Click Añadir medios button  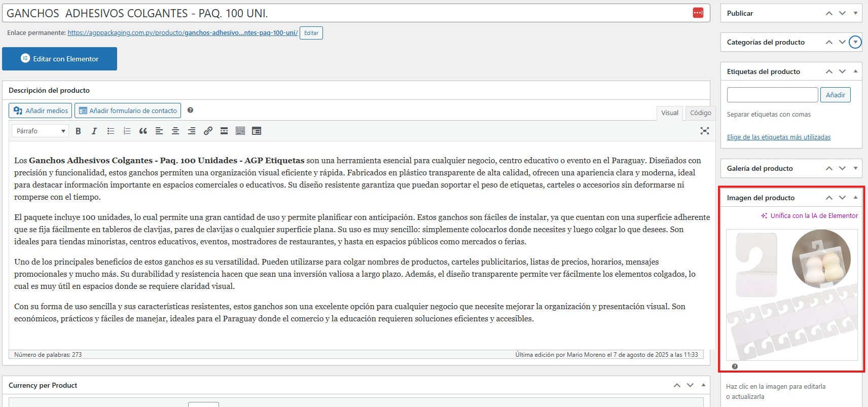40,110
